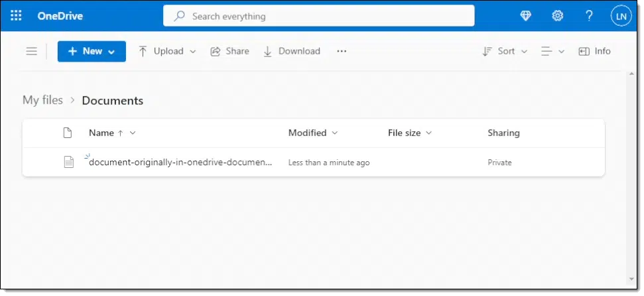Open the Sort options dropdown
644x296 pixels.
click(x=505, y=51)
